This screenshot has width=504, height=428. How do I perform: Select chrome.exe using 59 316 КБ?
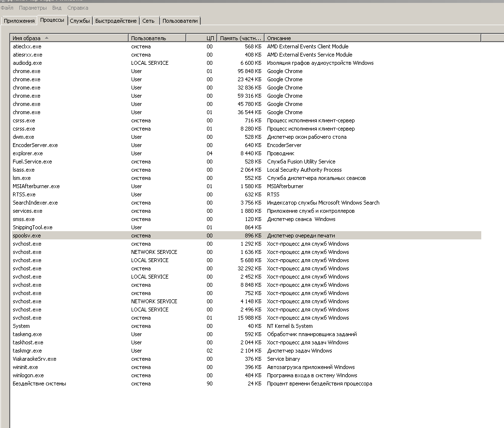pos(247,96)
